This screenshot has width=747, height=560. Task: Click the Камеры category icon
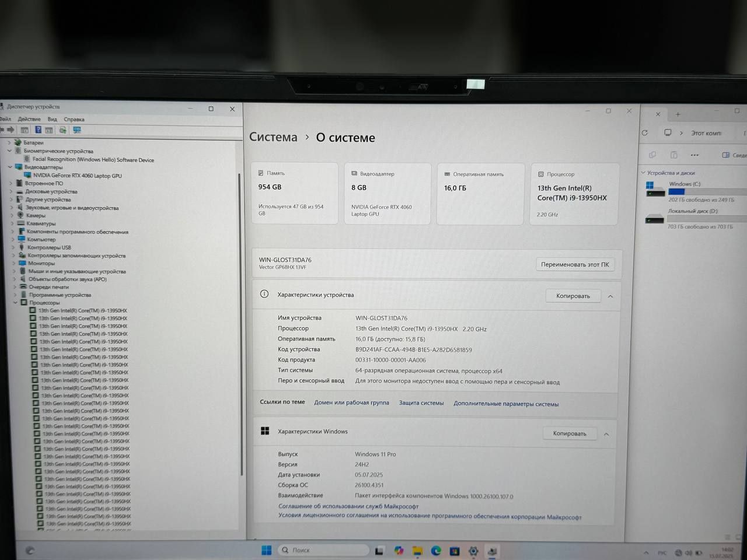tap(20, 215)
